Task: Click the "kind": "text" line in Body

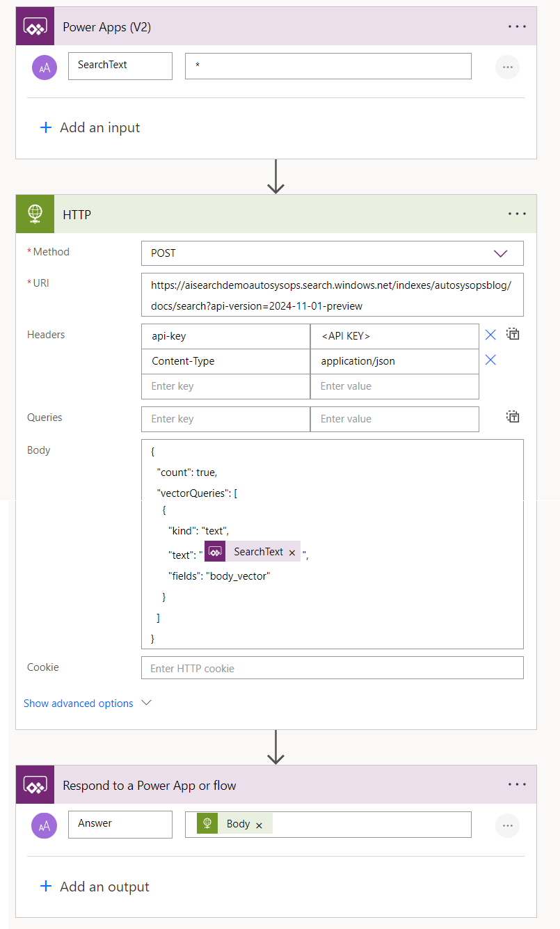Action: tap(199, 531)
